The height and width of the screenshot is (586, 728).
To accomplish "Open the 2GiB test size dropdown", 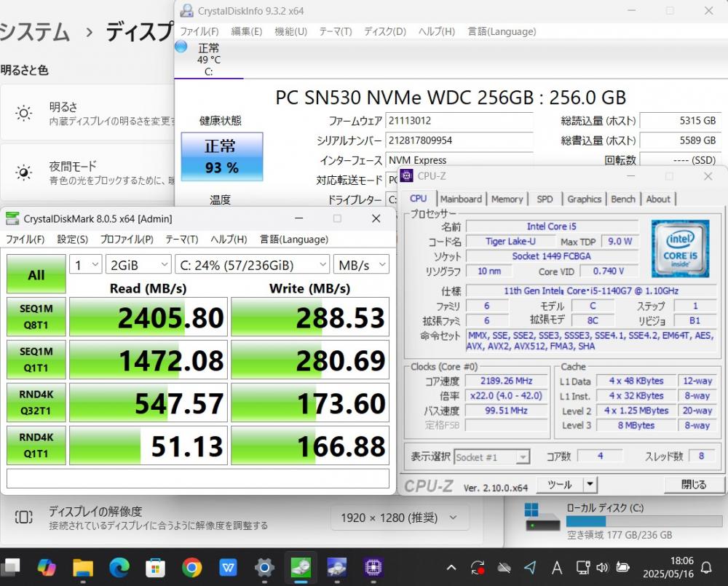I will (138, 265).
